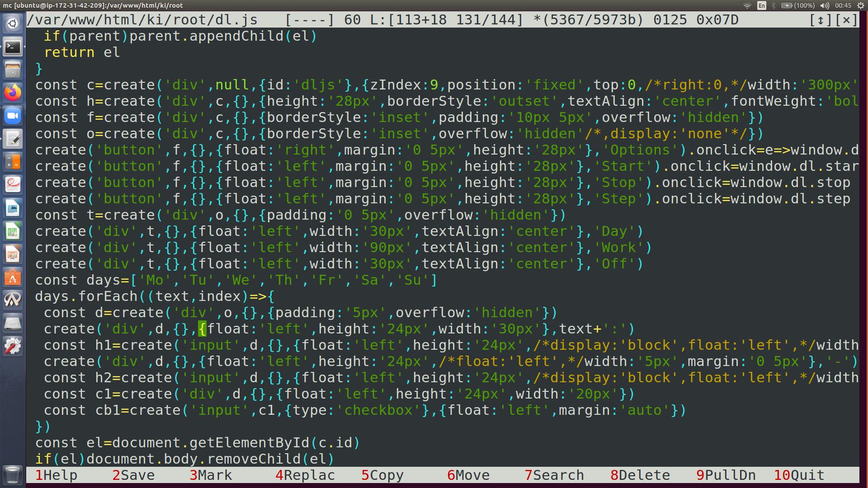
Task: Toggle the En keyboard layout indicator
Action: pyautogui.click(x=762, y=5)
